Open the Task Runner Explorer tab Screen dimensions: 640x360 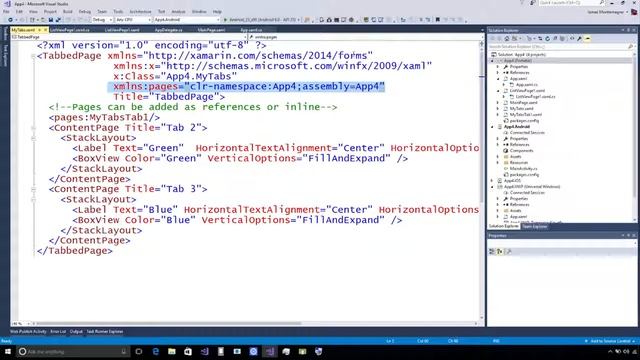pyautogui.click(x=104, y=331)
